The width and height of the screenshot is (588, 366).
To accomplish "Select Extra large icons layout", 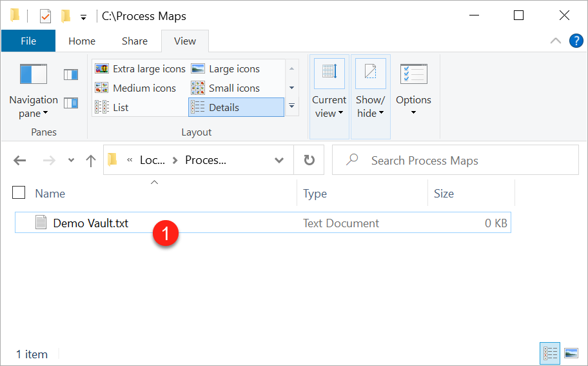I will 141,69.
